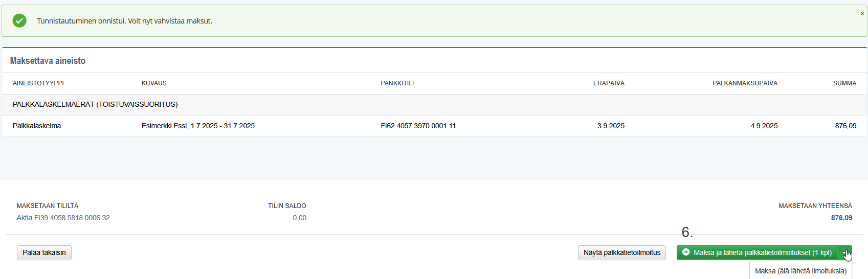Image resolution: width=868 pixels, height=279 pixels.
Task: Click the due date "3.9.2025"
Action: point(611,126)
